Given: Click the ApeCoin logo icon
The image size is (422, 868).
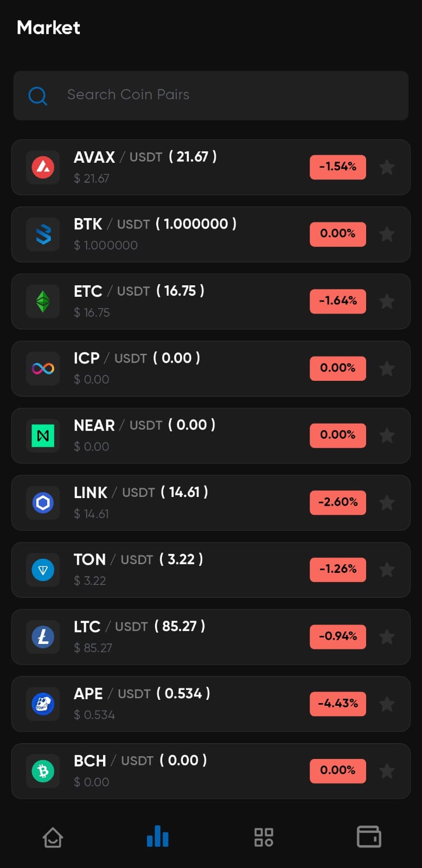Looking at the screenshot, I should 43,704.
